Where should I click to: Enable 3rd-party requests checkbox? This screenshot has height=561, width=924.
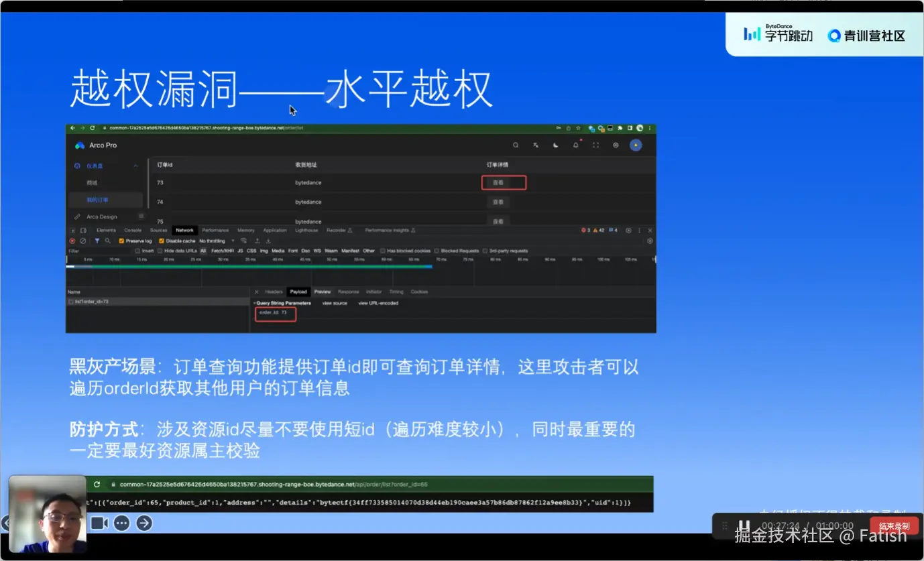485,251
